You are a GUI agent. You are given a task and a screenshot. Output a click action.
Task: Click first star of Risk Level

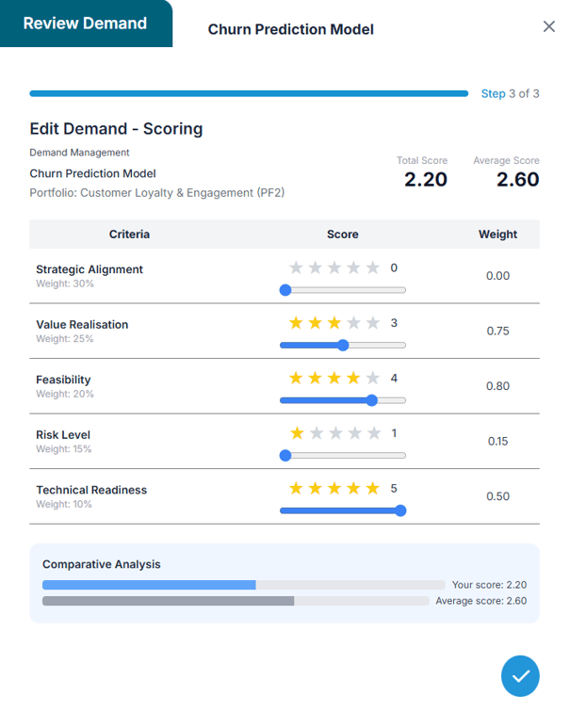(x=297, y=433)
